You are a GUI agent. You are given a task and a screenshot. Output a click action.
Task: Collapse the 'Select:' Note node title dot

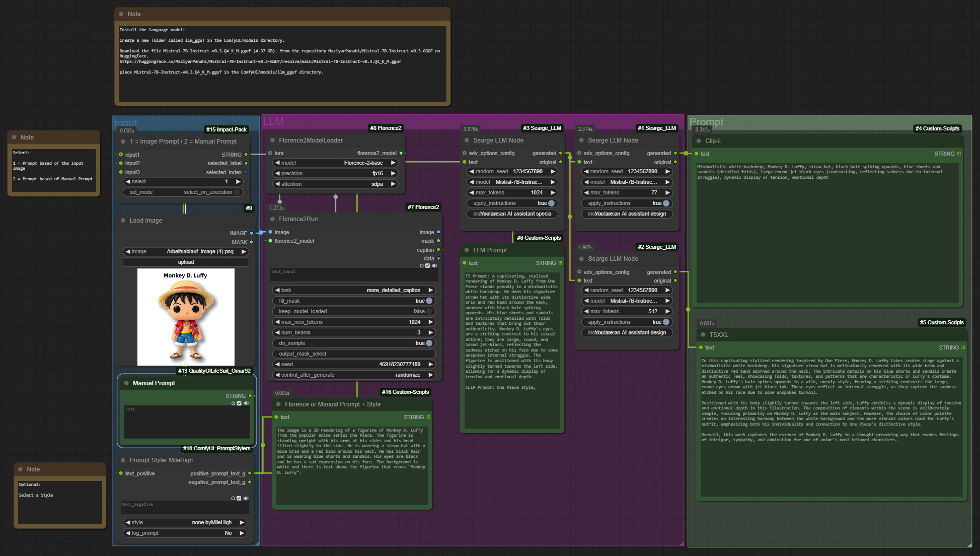point(15,137)
